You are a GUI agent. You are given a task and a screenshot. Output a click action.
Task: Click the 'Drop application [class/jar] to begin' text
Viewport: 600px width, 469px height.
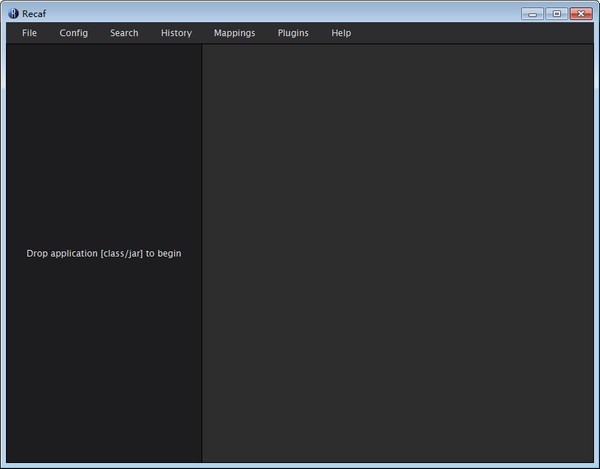103,254
